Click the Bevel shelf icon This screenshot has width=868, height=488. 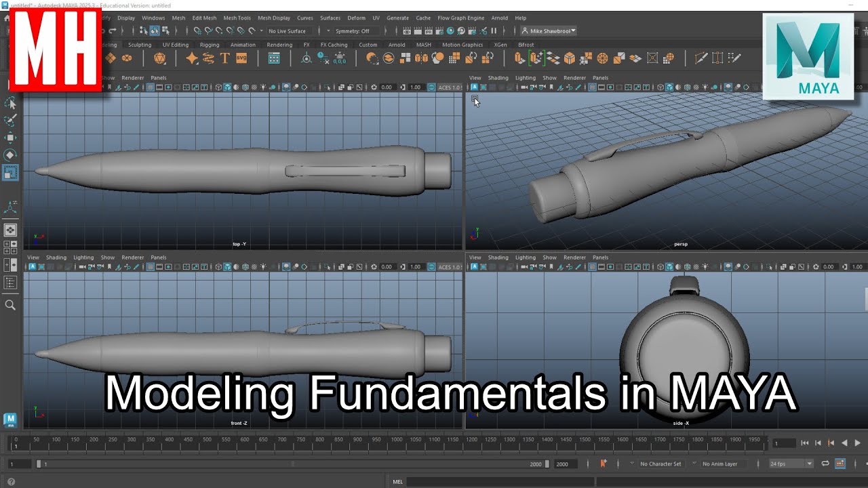(x=570, y=58)
